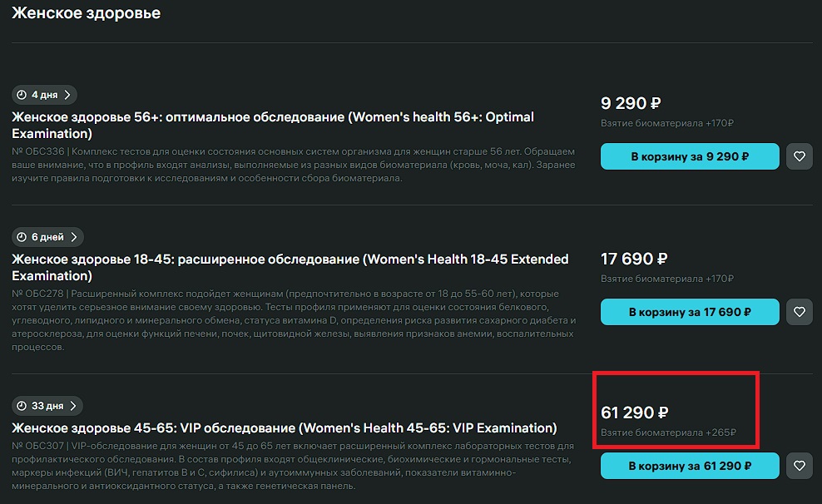Click the 61 290 ₽ price label

(x=635, y=413)
